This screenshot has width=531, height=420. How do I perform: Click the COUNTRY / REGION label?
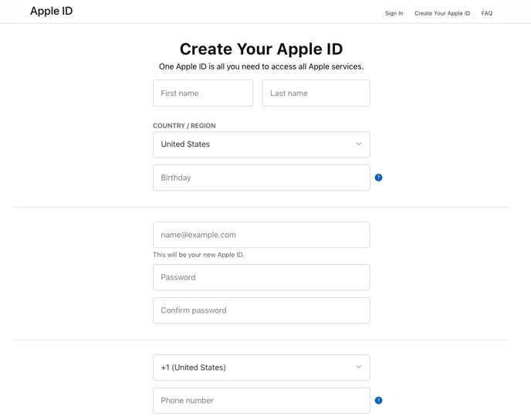click(x=184, y=126)
